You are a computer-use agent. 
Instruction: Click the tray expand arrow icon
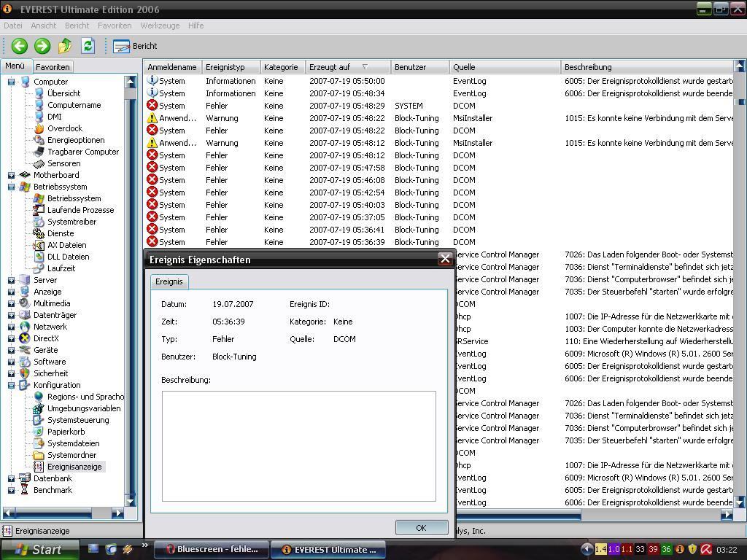pos(587,550)
